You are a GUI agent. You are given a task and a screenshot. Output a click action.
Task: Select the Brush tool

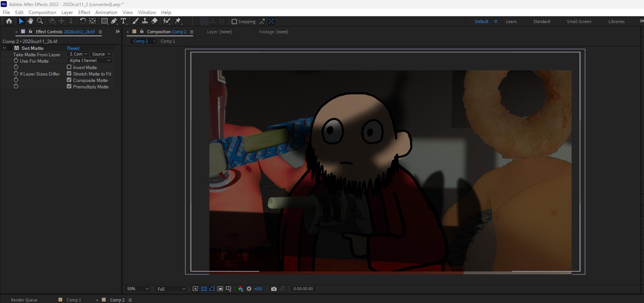135,21
